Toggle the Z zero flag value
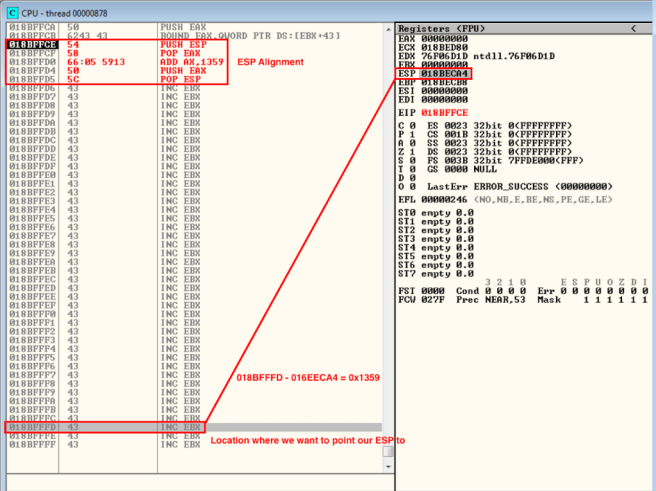Image resolution: width=656 pixels, height=491 pixels. tap(409, 150)
